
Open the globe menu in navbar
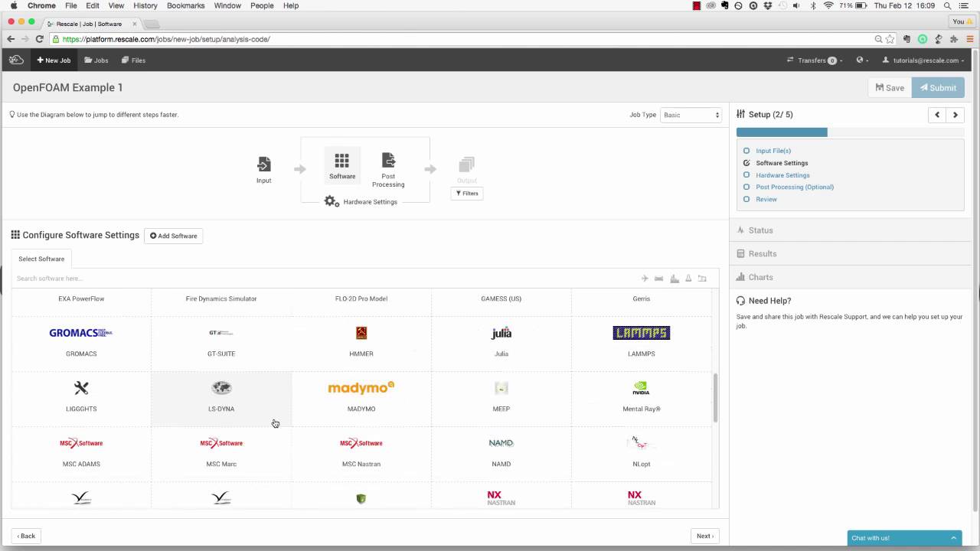862,60
